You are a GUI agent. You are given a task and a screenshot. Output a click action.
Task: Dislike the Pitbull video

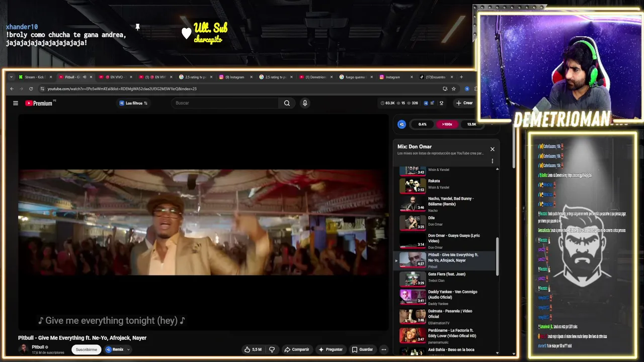pos(272,349)
